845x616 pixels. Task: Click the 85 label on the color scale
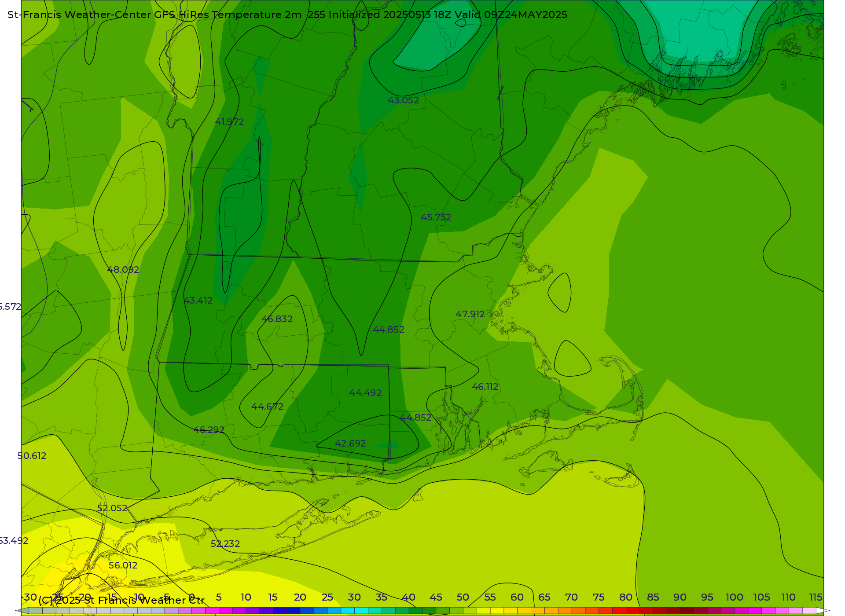coord(653,598)
